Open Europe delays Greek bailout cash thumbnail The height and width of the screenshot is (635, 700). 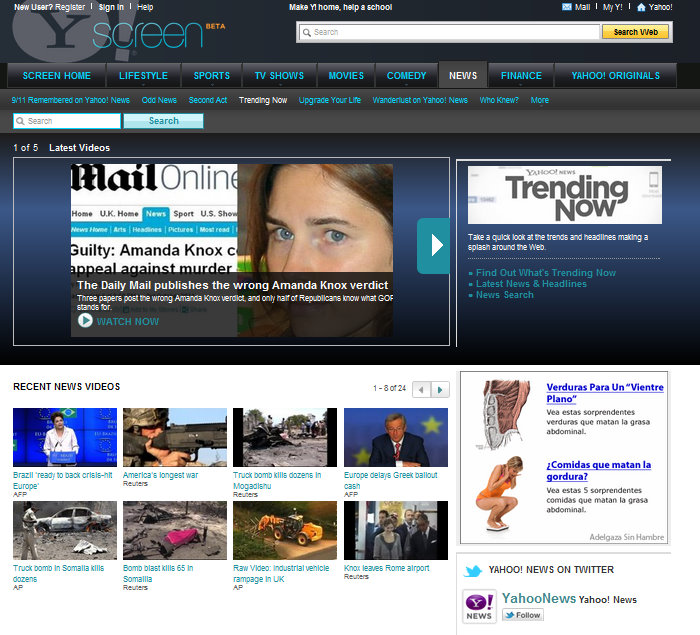click(396, 437)
